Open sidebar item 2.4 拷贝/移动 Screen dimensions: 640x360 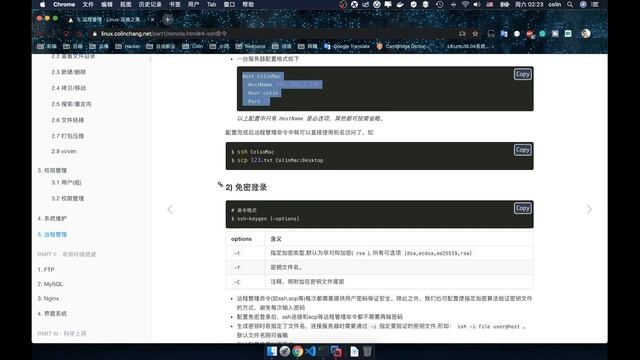coord(69,88)
